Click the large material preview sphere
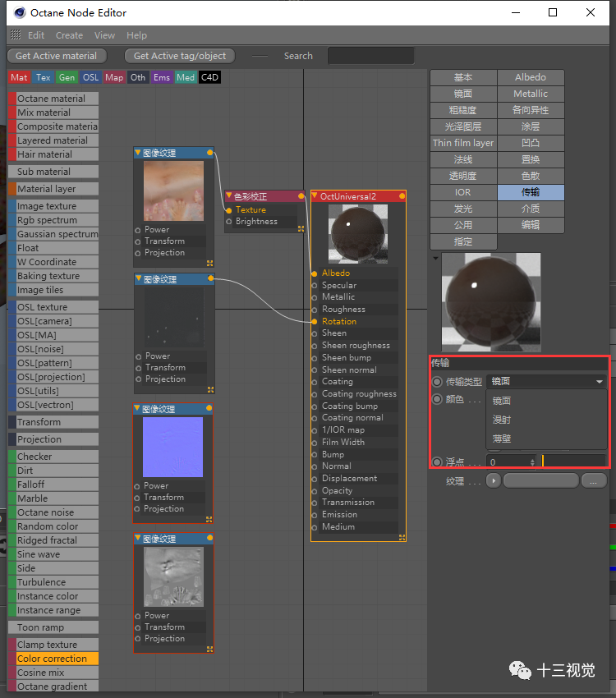This screenshot has height=698, width=616. (x=491, y=302)
